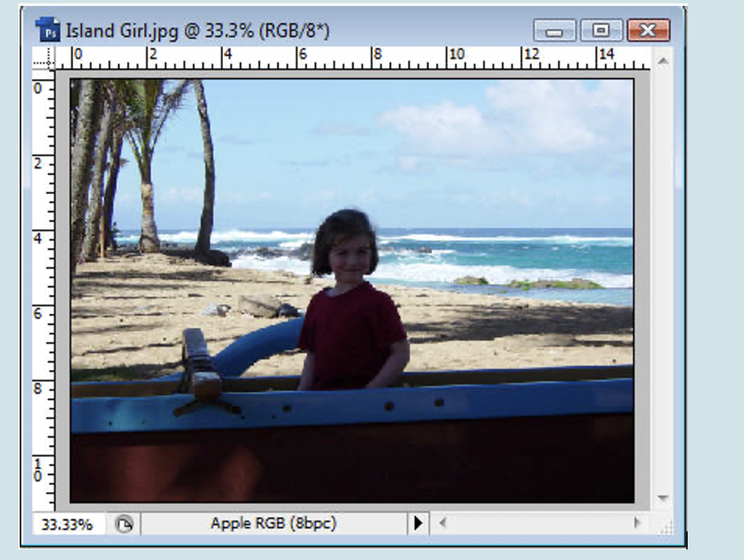Click the Apple RGB (8bpc) status info
The height and width of the screenshot is (560, 744).
(x=273, y=523)
